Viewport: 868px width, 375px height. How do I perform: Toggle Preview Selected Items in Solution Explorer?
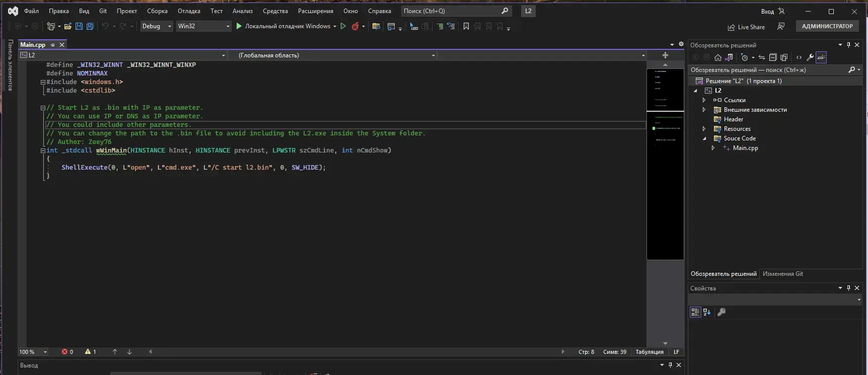(x=821, y=57)
